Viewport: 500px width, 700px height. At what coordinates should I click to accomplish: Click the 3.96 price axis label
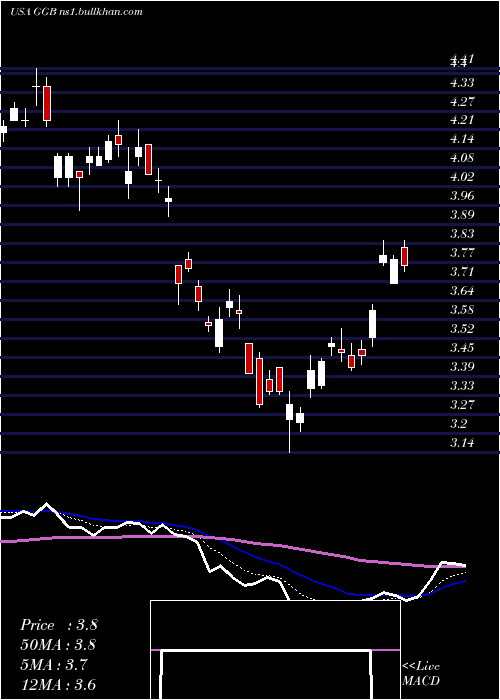462,196
